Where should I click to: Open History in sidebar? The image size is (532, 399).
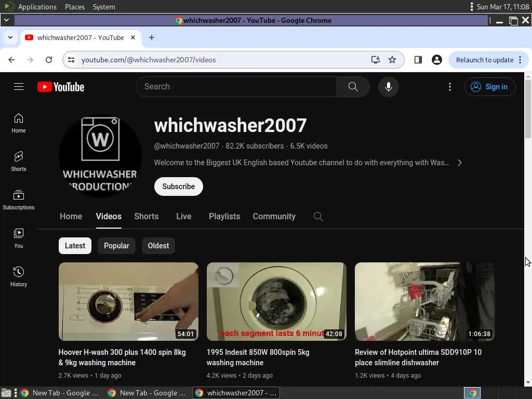tap(19, 277)
